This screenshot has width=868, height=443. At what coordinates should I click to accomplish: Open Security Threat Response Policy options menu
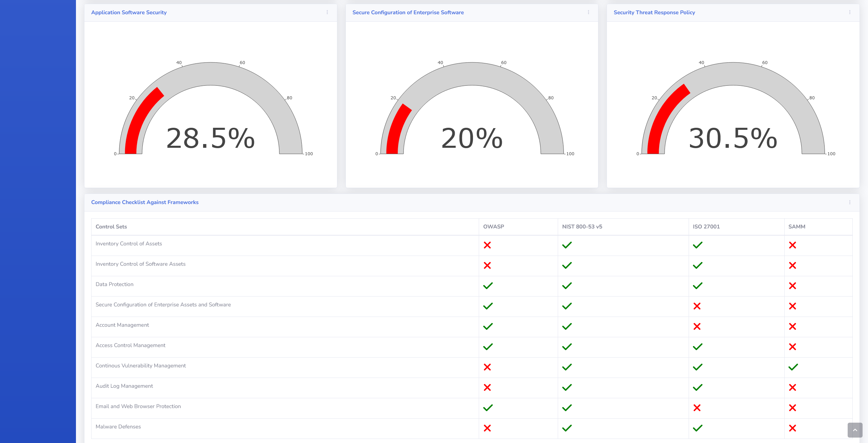(850, 12)
